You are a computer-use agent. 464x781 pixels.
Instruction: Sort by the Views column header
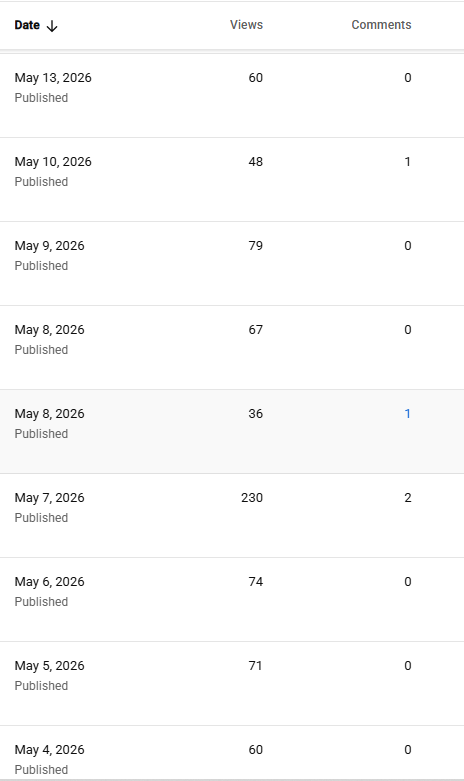[x=246, y=25]
